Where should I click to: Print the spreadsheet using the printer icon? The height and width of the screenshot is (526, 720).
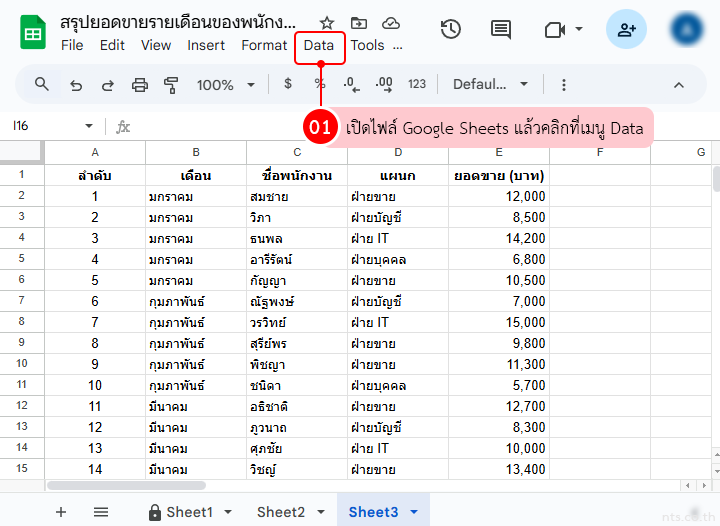140,85
